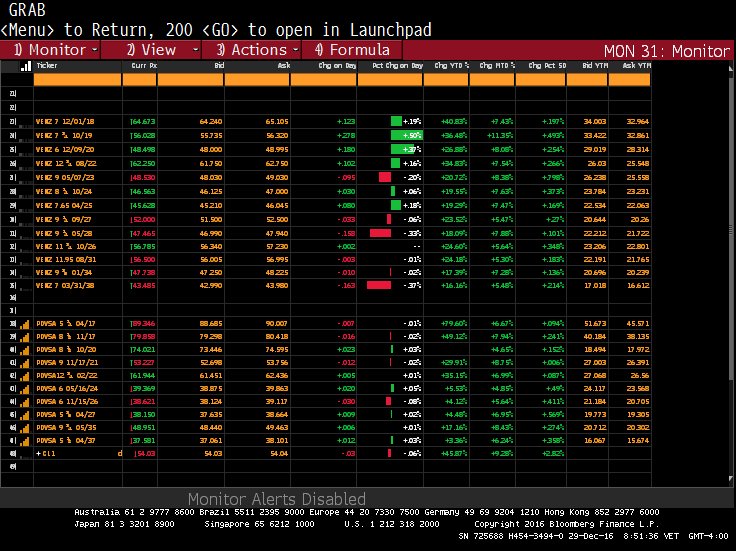Click the red -.37% change bar
The height and width of the screenshot is (551, 736).
(x=379, y=285)
